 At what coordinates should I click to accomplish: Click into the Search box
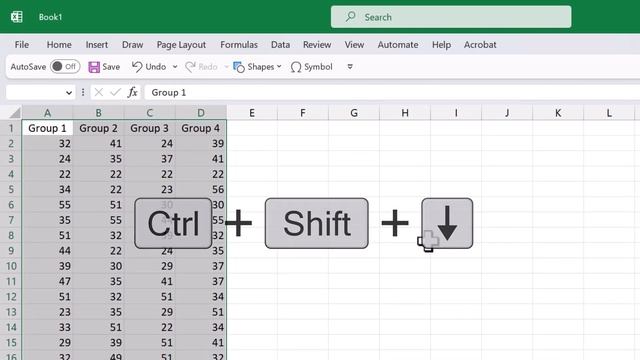click(451, 17)
